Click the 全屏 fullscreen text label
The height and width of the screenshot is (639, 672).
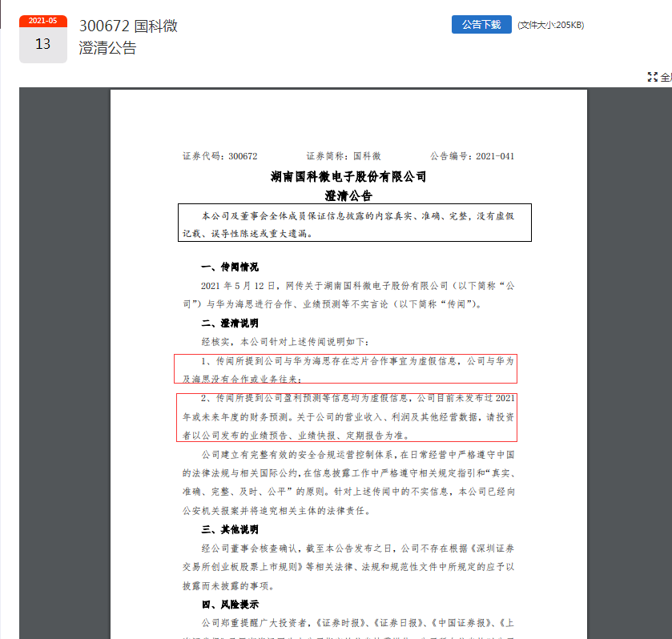pos(666,77)
